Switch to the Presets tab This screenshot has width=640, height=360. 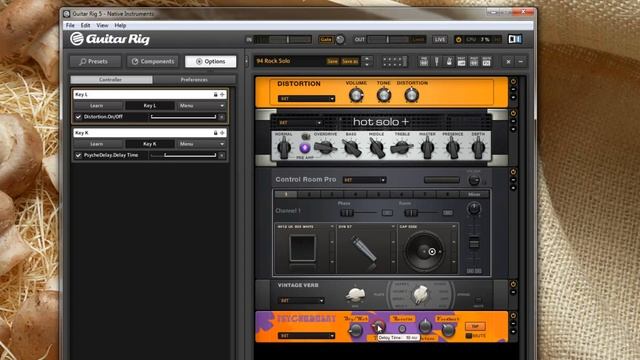point(95,61)
